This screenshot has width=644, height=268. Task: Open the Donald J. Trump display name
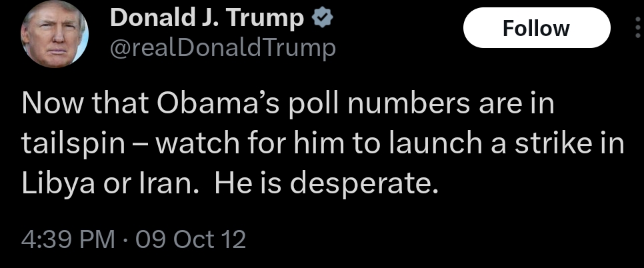(207, 19)
